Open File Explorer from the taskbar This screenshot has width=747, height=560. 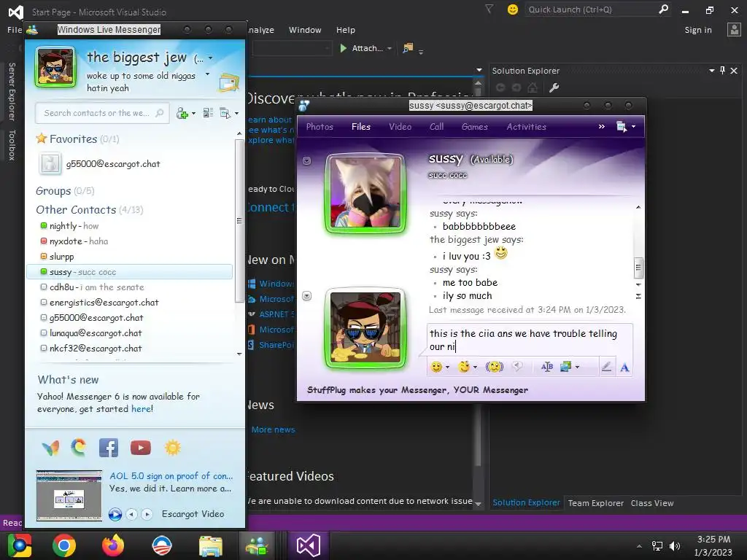[211, 545]
